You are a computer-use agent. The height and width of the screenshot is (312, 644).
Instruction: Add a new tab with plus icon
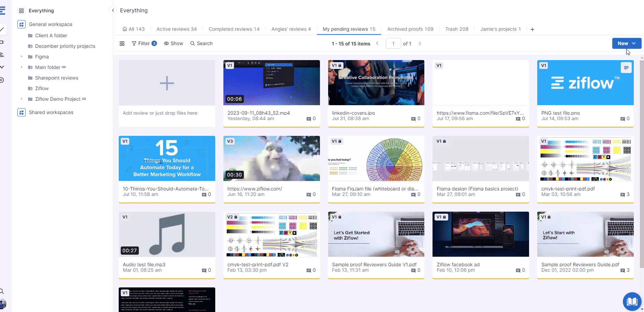[532, 29]
